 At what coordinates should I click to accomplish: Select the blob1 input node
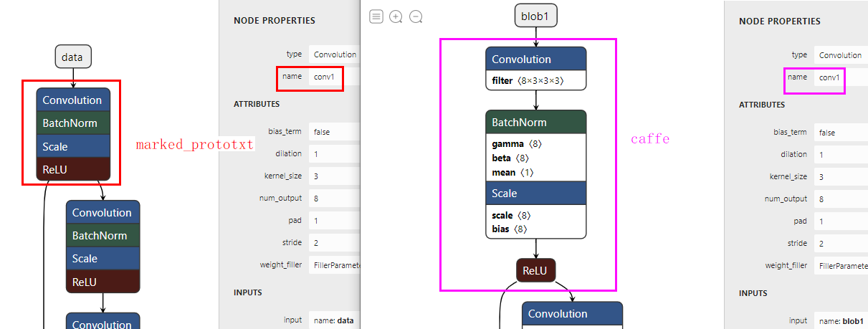[x=536, y=16]
